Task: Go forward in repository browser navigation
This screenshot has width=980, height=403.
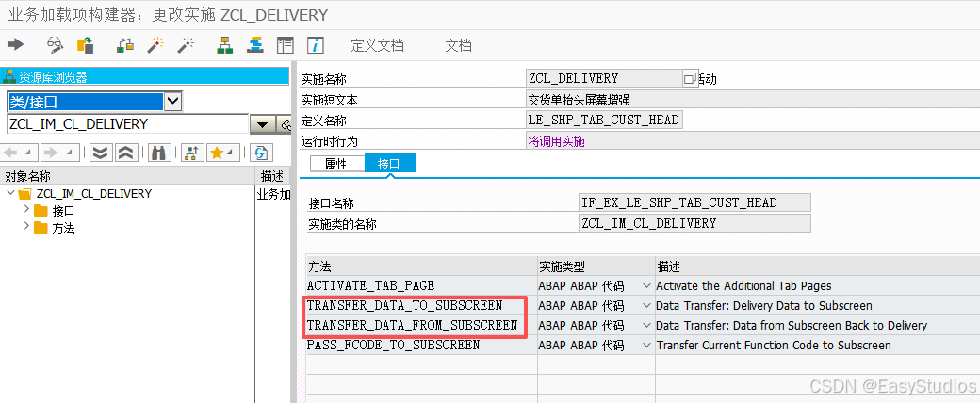Action: 60,153
